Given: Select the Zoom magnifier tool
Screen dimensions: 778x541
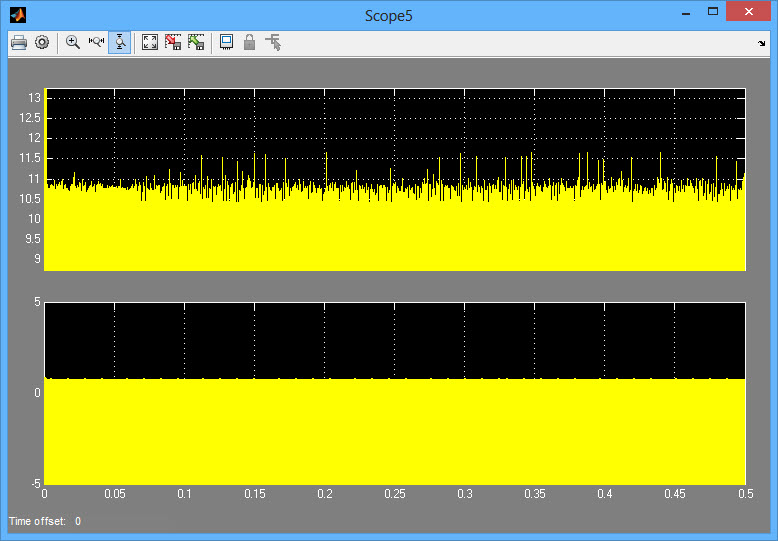Looking at the screenshot, I should 73,42.
